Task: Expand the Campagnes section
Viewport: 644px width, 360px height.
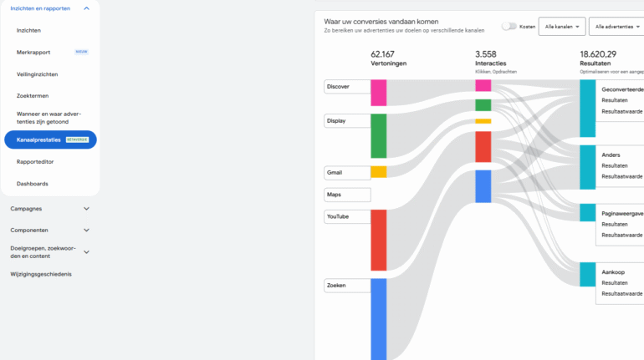Action: pyautogui.click(x=86, y=209)
